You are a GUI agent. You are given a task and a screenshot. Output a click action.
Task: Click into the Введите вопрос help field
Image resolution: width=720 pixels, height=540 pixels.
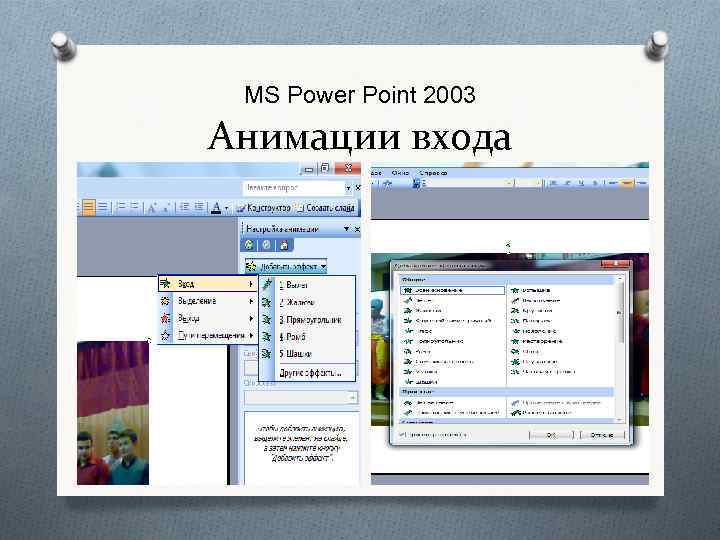tap(293, 188)
